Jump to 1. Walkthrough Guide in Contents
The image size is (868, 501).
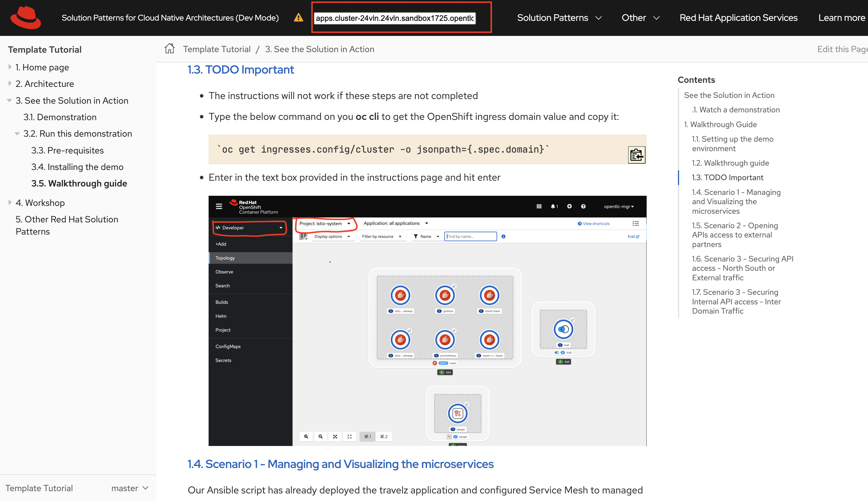tap(720, 124)
